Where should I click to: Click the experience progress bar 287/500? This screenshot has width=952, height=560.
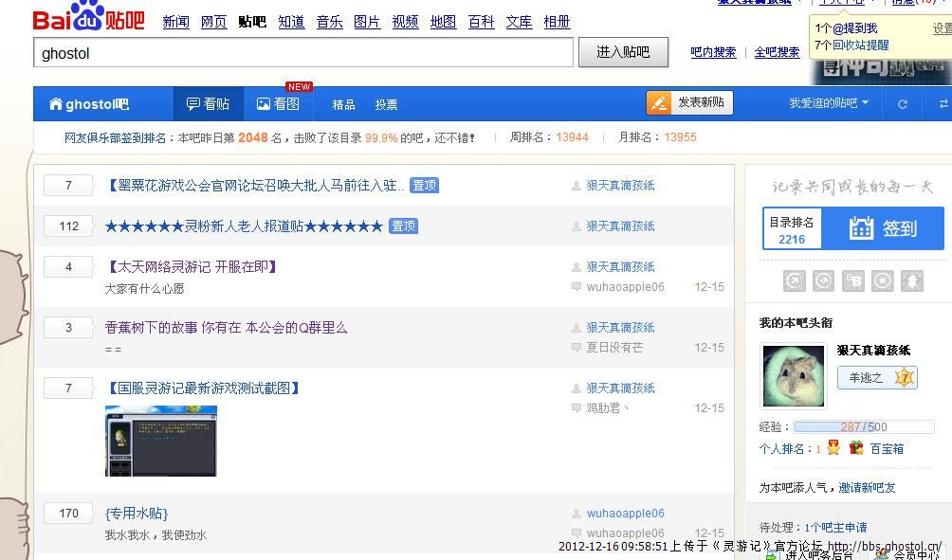[x=863, y=427]
